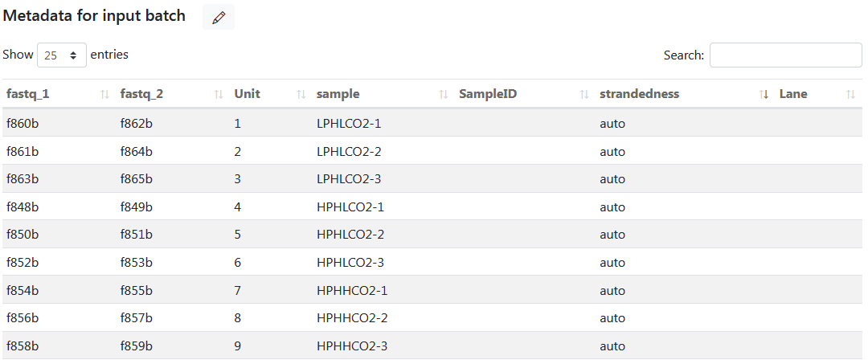Open the Show entries count dropdown

(x=61, y=55)
